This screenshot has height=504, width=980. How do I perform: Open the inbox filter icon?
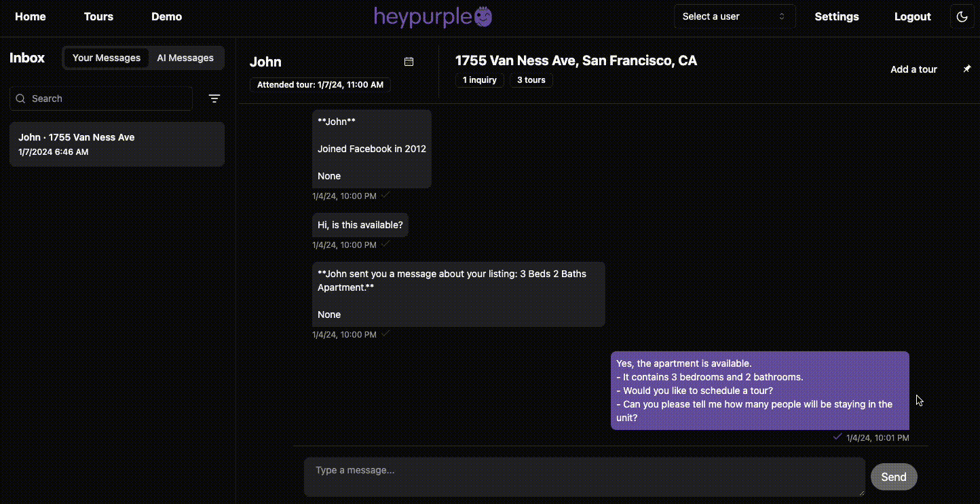click(214, 98)
